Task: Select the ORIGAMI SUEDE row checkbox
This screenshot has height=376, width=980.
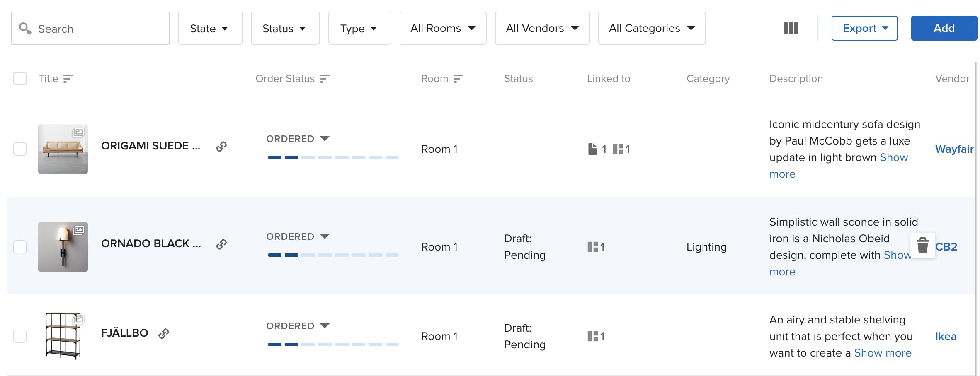Action: (x=20, y=149)
